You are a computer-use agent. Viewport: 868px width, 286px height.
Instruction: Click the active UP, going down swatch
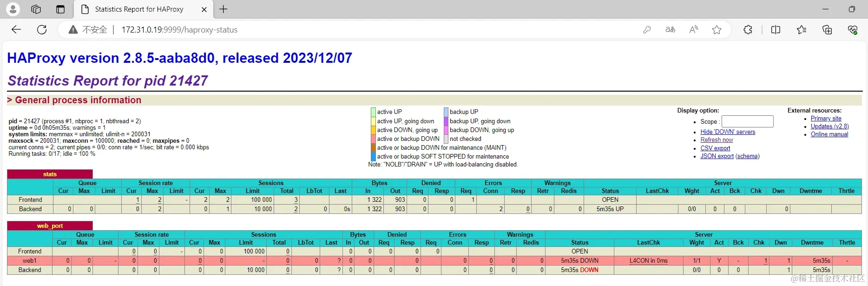tap(373, 121)
